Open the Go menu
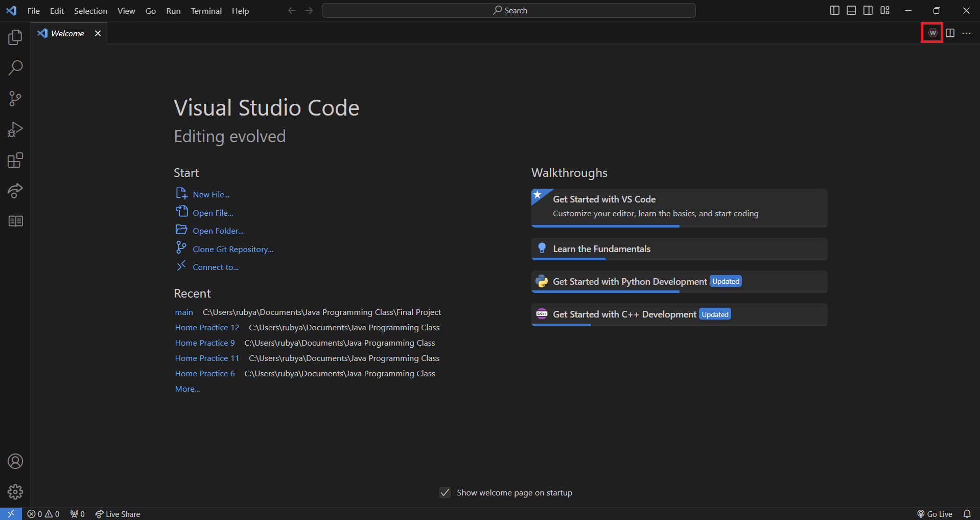 click(x=150, y=11)
